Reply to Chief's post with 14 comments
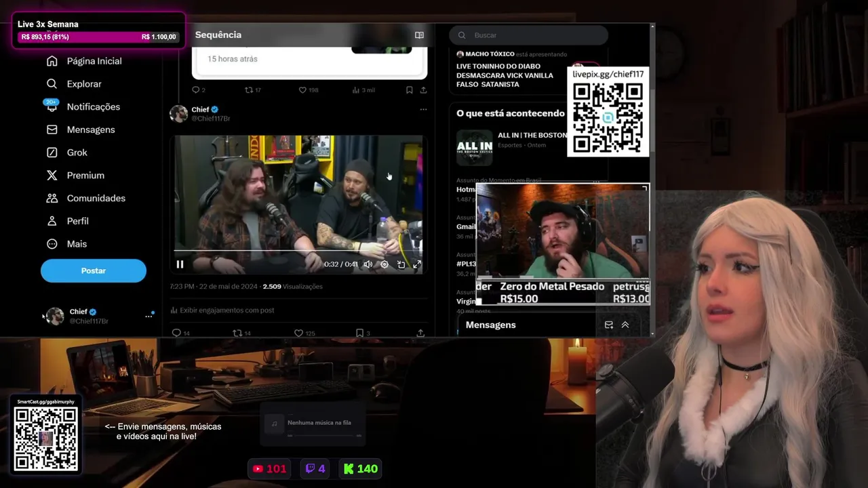The width and height of the screenshot is (868, 488). point(176,333)
